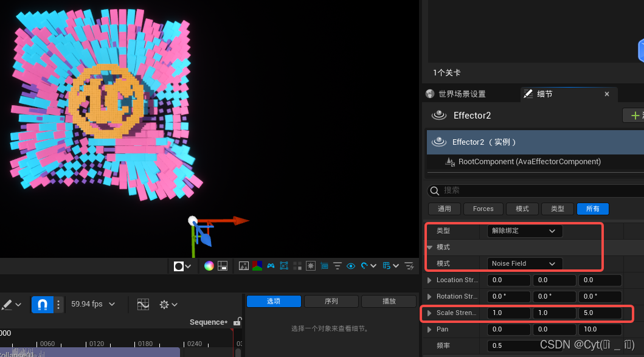The height and width of the screenshot is (357, 644).
Task: Expand the Rotation Strength row
Action: coord(429,297)
